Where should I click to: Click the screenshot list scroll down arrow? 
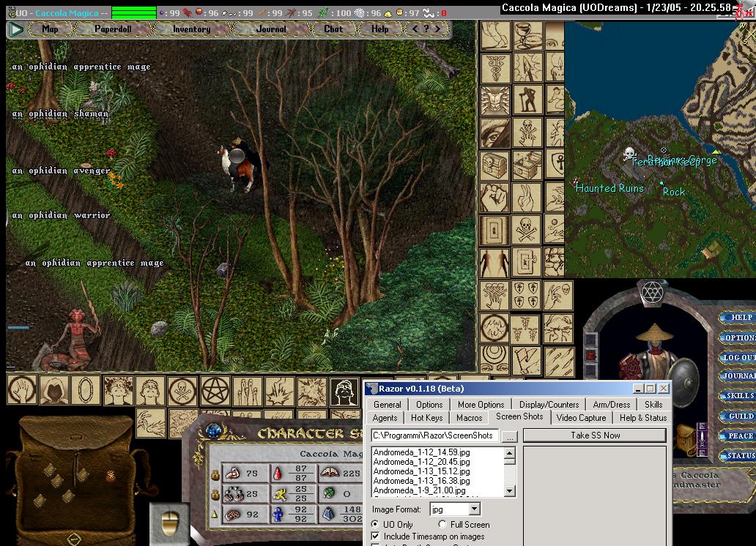click(x=509, y=490)
